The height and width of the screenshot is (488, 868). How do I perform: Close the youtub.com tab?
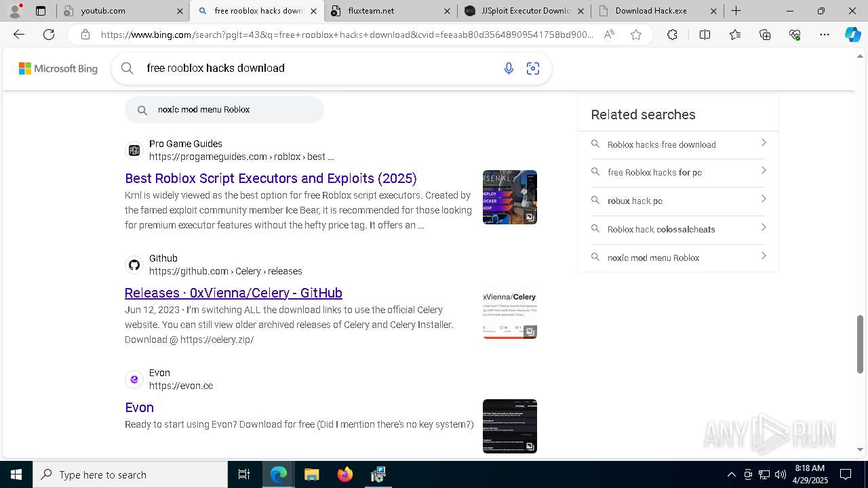pos(180,11)
